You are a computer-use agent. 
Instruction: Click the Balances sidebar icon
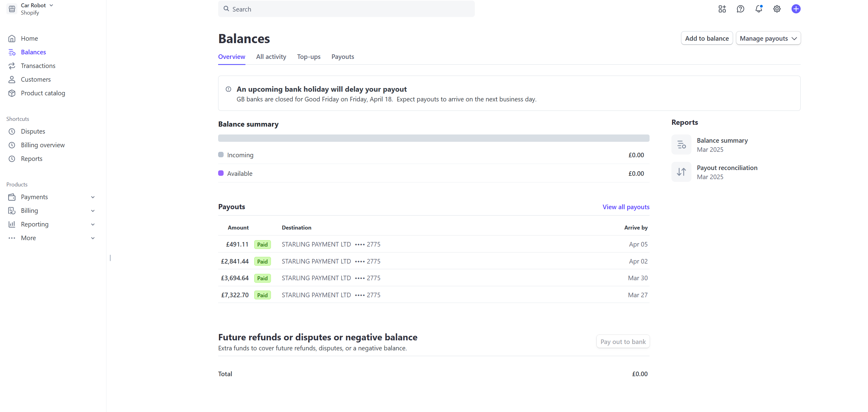pyautogui.click(x=12, y=52)
